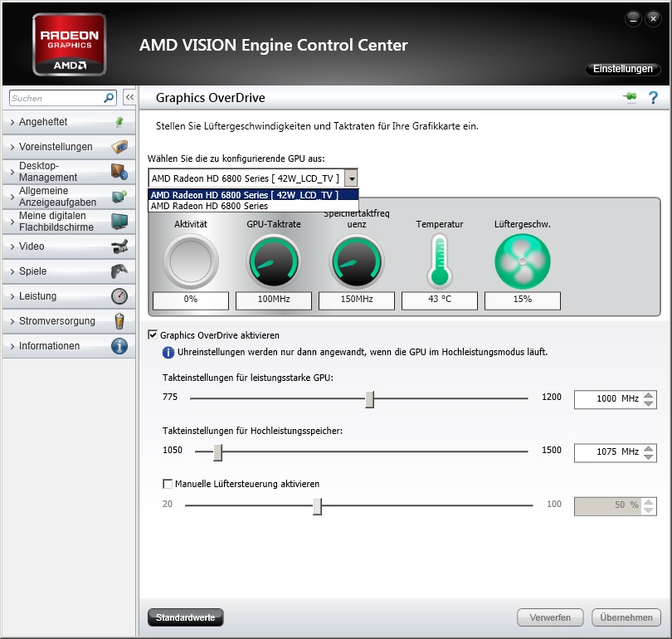Expand the Stromversorgung section

(12, 321)
